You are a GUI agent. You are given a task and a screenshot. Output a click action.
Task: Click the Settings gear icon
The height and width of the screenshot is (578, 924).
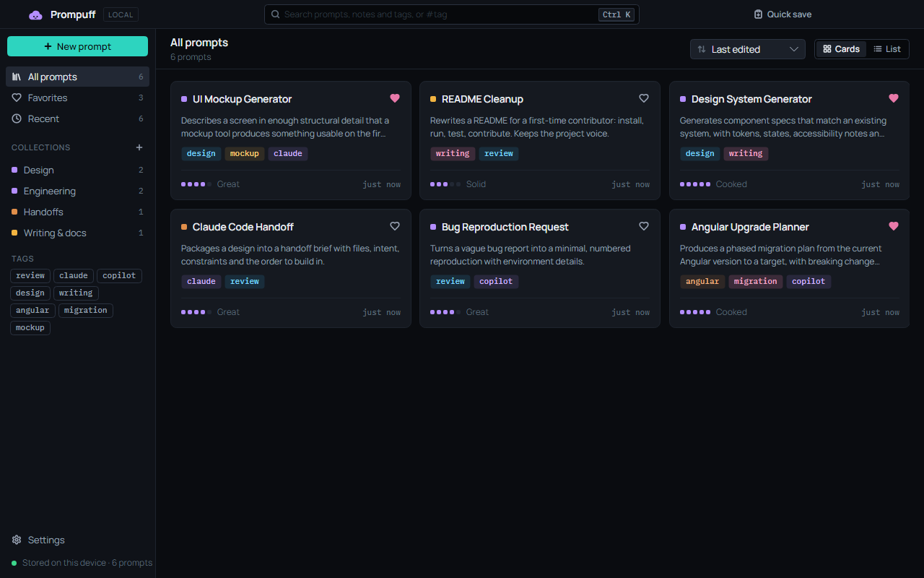point(17,540)
